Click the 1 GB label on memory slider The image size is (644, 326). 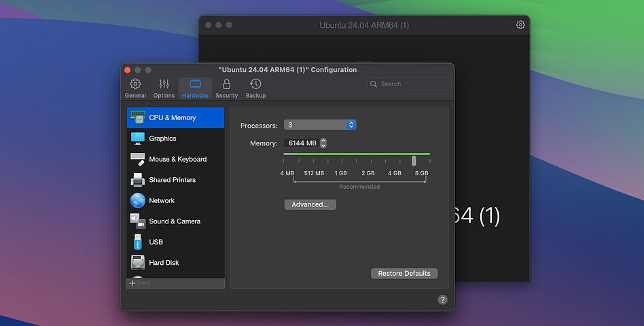tap(340, 173)
